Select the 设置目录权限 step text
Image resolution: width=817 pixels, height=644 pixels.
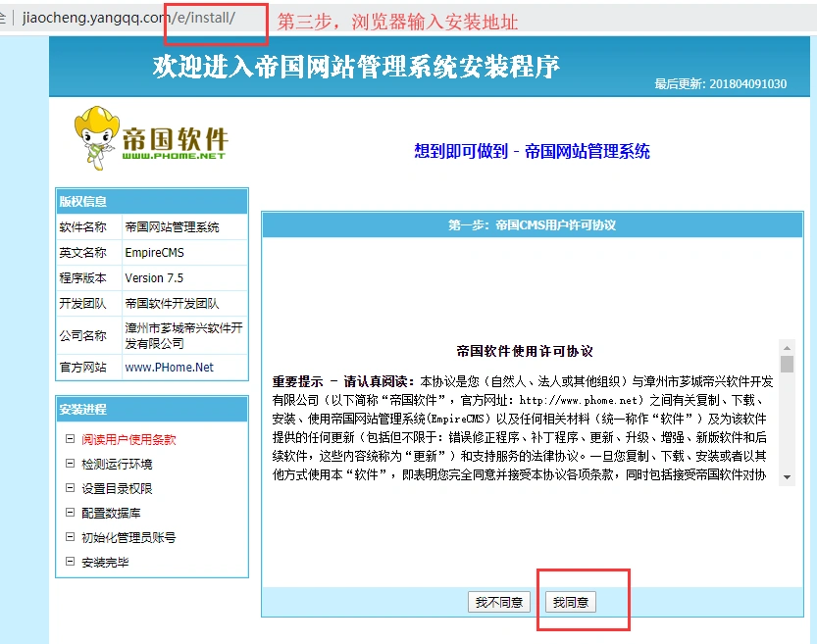pos(117,488)
